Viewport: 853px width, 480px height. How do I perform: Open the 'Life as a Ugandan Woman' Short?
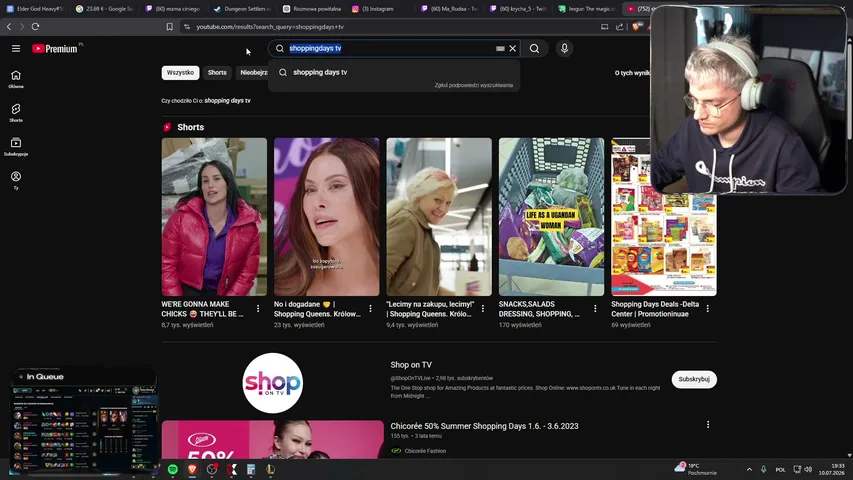(x=551, y=217)
